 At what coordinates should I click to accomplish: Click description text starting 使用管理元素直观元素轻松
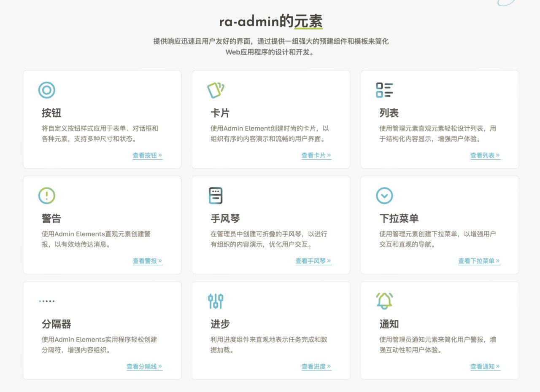coord(437,134)
